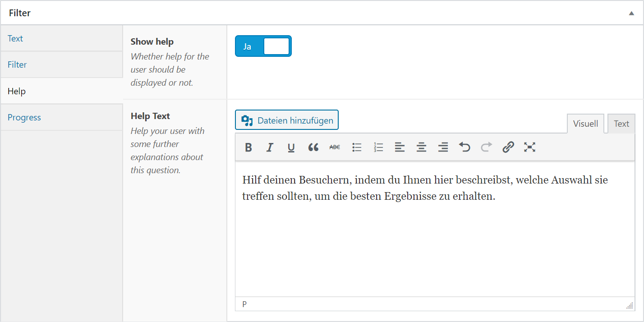
Task: Toggle the Show help Ja switch
Action: click(x=263, y=46)
